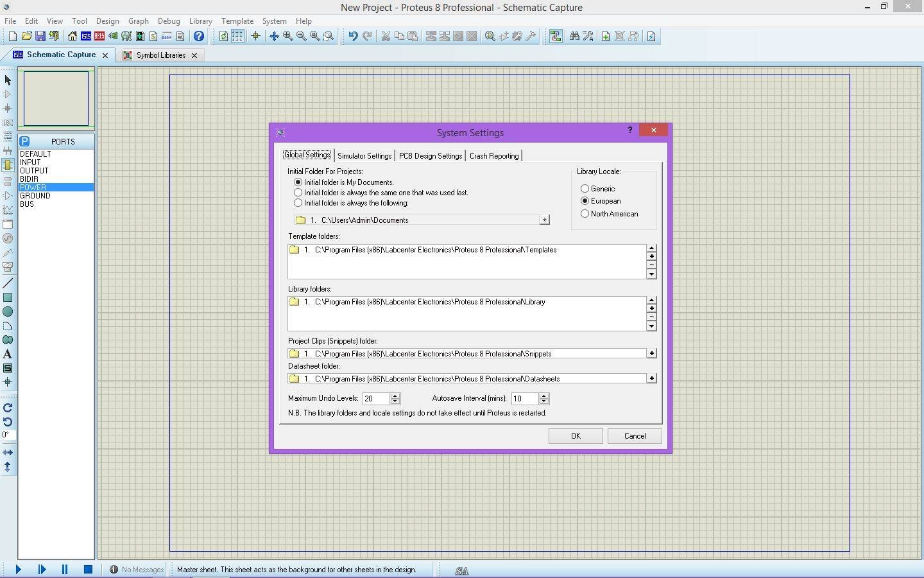This screenshot has width=924, height=578.
Task: Browse for initial Documents folder path
Action: pos(544,220)
